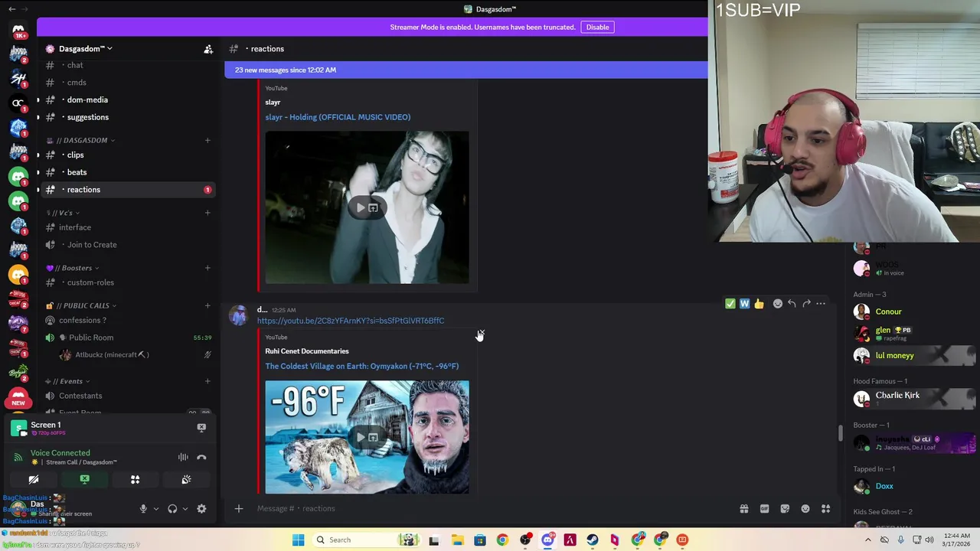Open the dom-media channel
The height and width of the screenshot is (551, 980).
pyautogui.click(x=128, y=99)
